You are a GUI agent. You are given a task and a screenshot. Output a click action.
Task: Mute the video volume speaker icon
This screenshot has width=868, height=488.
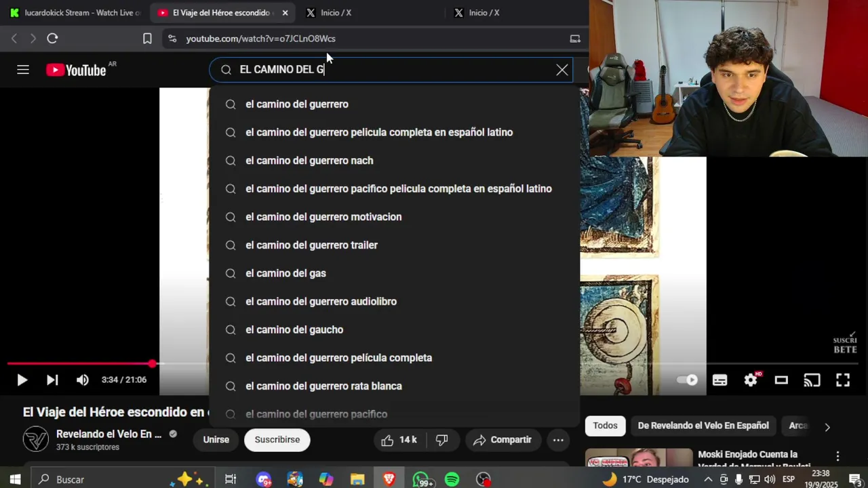82,380
